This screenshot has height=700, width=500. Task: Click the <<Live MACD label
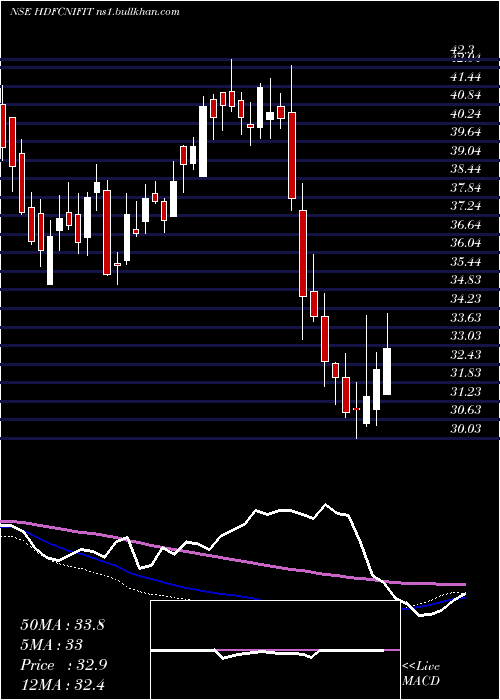point(421,674)
